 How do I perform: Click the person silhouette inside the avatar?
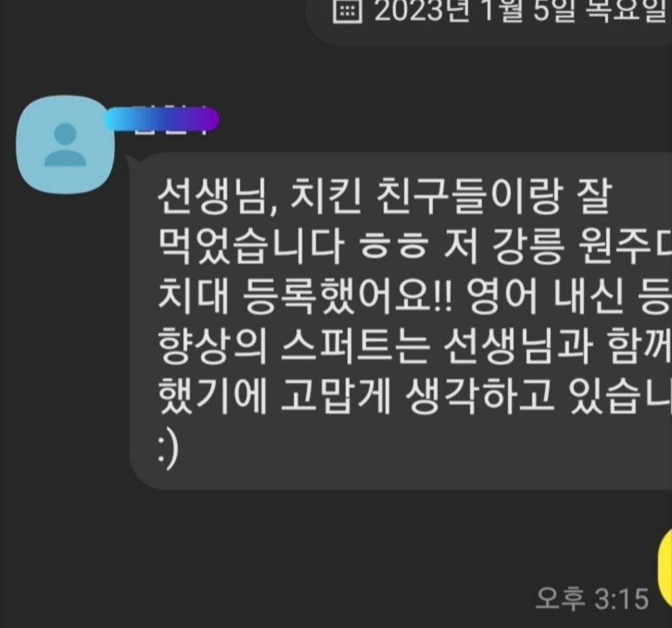(65, 144)
